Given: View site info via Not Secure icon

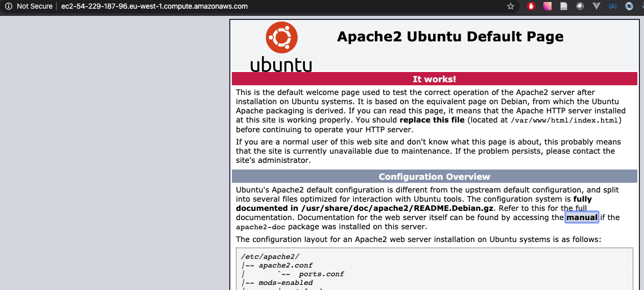Looking at the screenshot, I should (8, 6).
